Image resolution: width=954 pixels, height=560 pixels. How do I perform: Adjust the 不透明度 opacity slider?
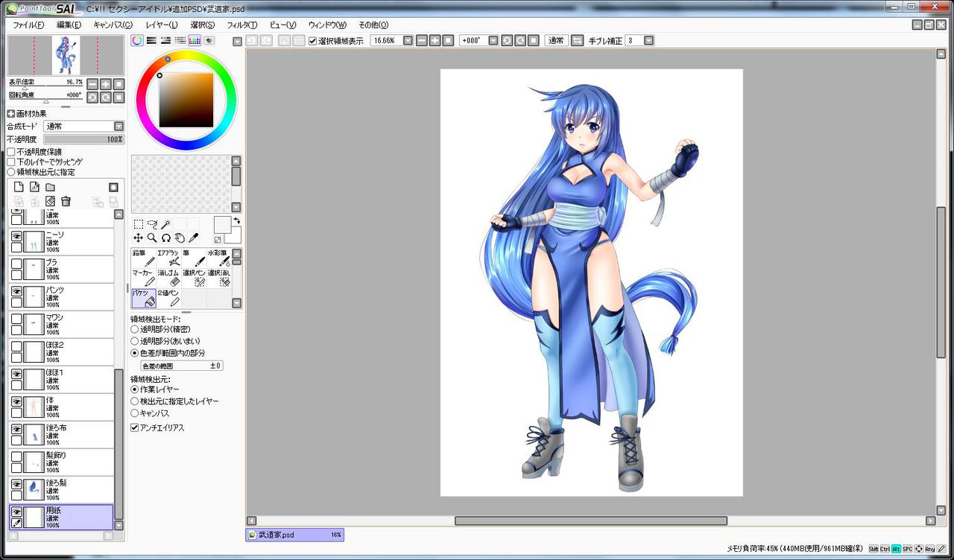click(x=84, y=139)
